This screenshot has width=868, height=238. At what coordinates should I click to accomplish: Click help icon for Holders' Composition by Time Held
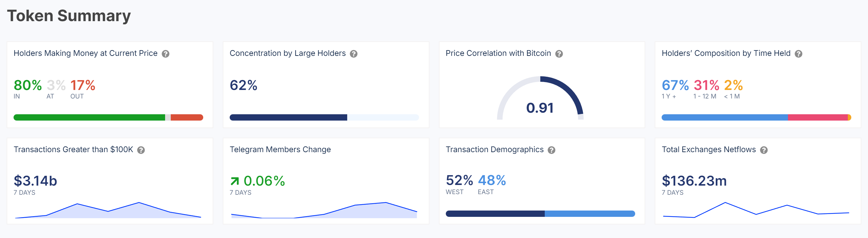click(x=798, y=54)
